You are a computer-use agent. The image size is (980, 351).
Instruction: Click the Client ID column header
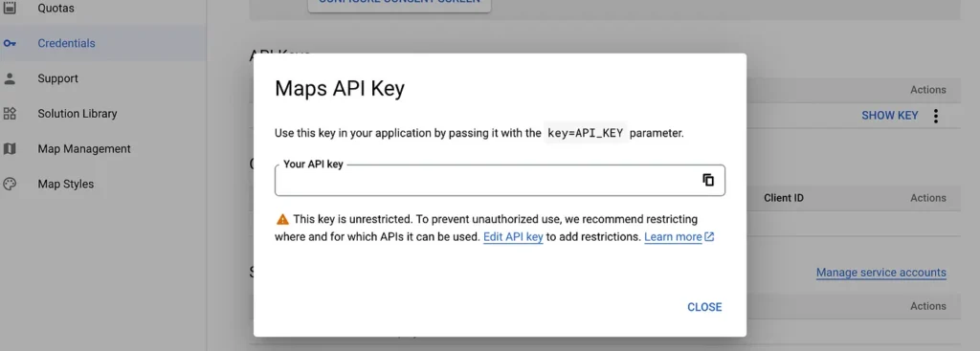[783, 198]
